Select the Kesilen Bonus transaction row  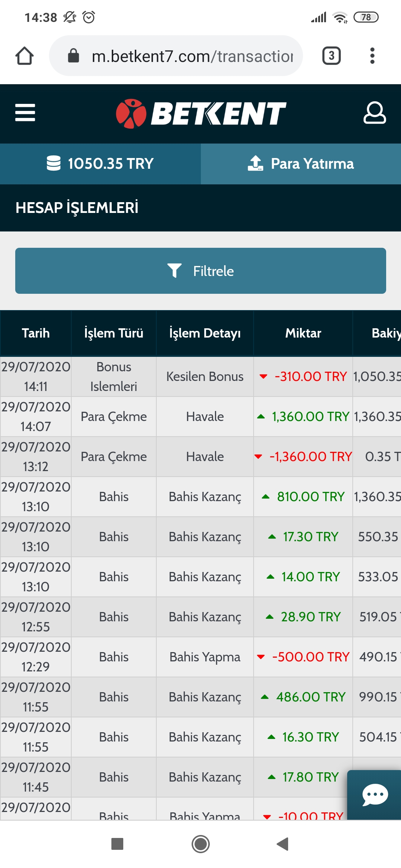[200, 377]
